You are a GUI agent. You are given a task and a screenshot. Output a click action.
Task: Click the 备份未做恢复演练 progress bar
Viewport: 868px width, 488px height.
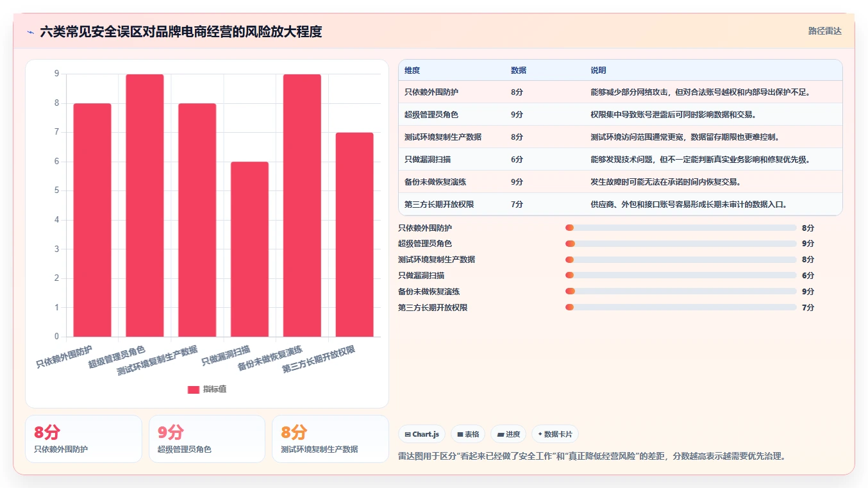coord(681,292)
